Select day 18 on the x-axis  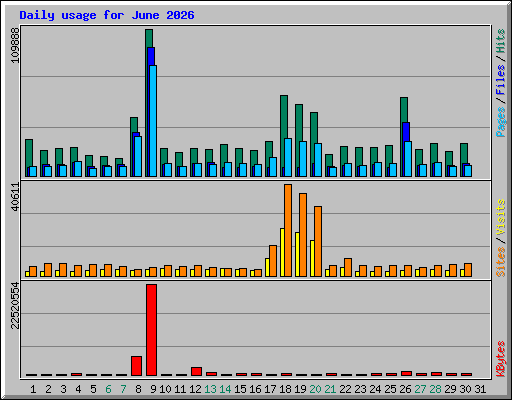click(x=285, y=389)
